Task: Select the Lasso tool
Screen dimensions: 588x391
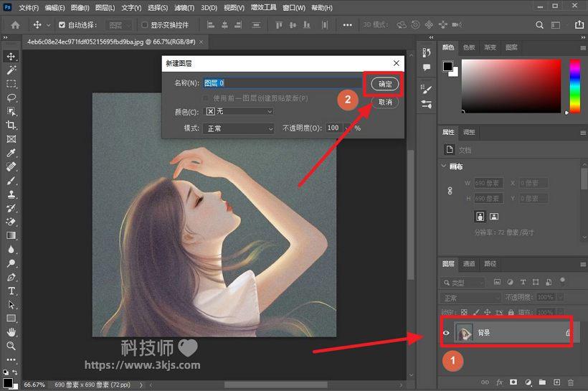Action: pyautogui.click(x=11, y=98)
